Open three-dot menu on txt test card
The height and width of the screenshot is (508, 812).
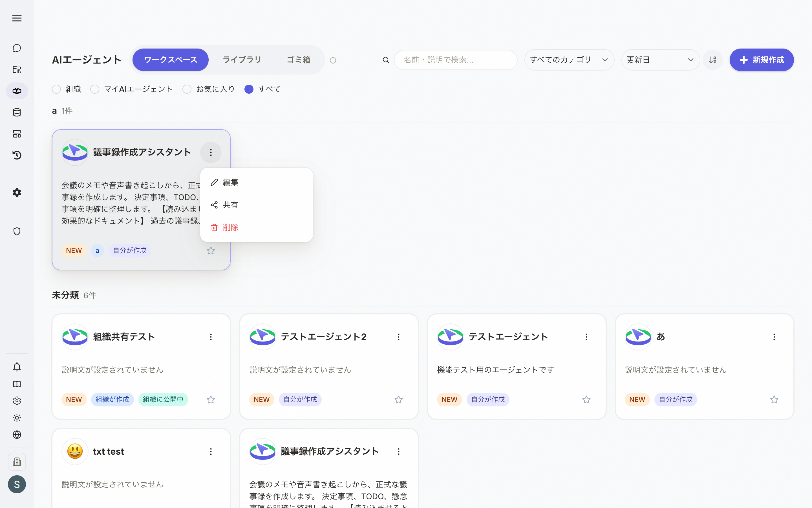[x=211, y=452]
